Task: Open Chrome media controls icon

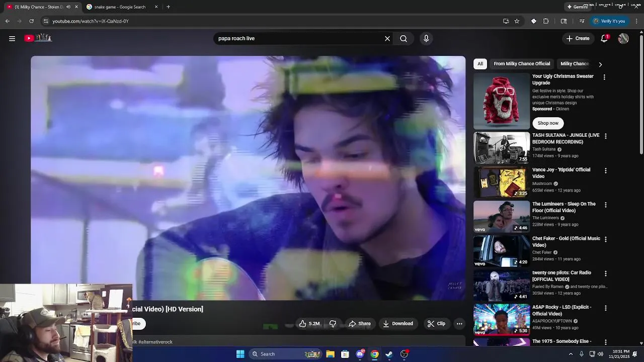Action: click(x=582, y=21)
